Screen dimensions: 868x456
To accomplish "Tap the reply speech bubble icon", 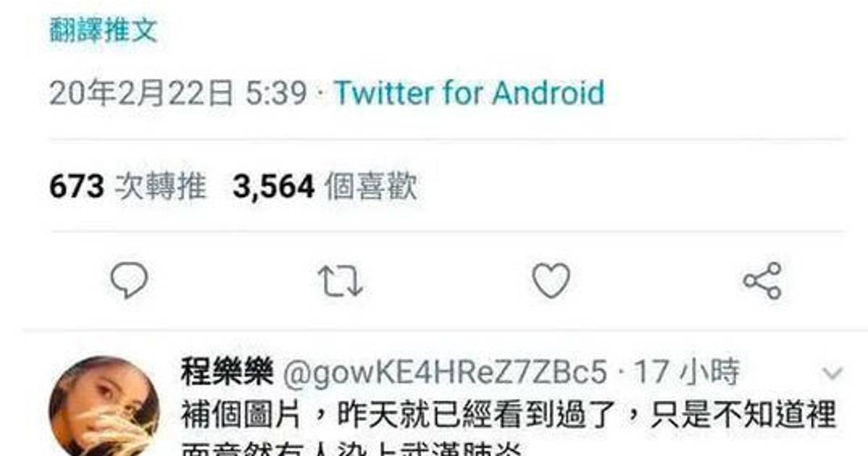I will click(x=129, y=280).
